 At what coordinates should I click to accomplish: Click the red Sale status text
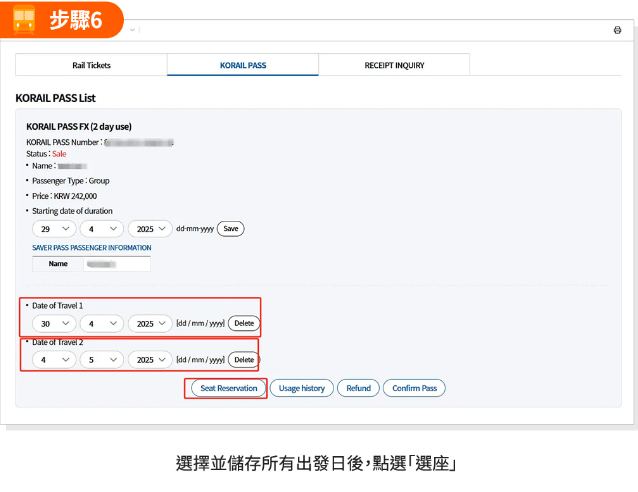coord(59,154)
